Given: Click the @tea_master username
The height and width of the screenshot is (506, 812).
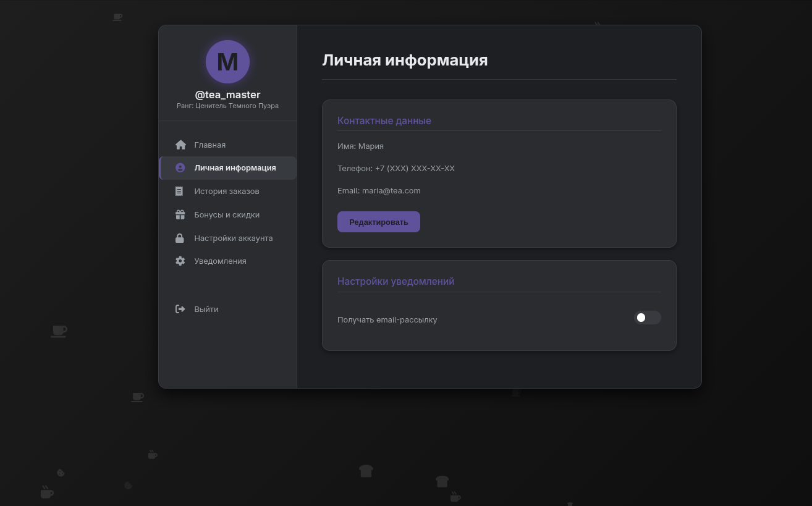Looking at the screenshot, I should pyautogui.click(x=227, y=95).
